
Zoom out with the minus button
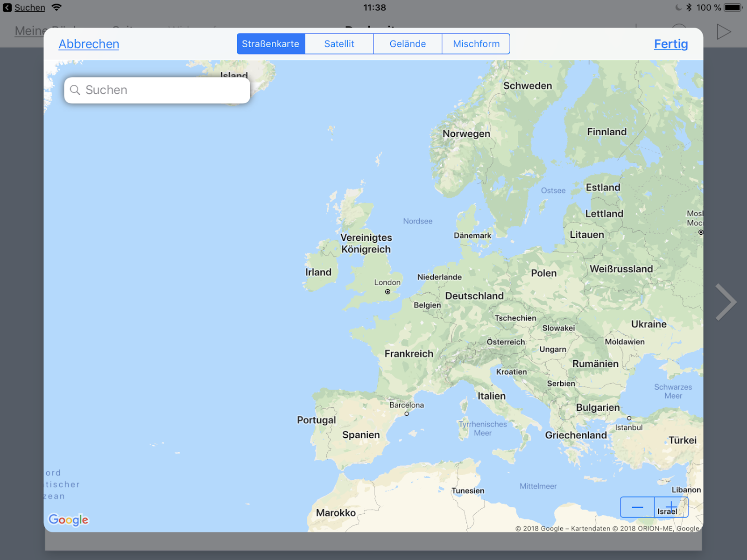click(637, 507)
